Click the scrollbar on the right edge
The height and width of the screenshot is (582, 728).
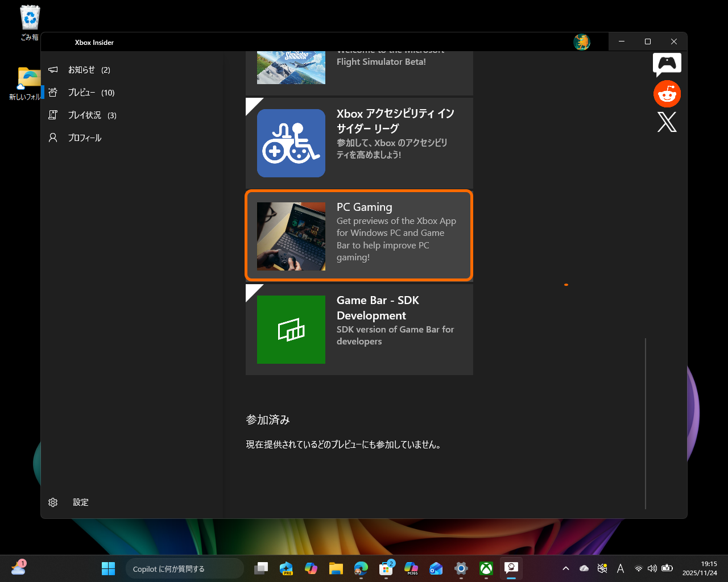coord(646,422)
